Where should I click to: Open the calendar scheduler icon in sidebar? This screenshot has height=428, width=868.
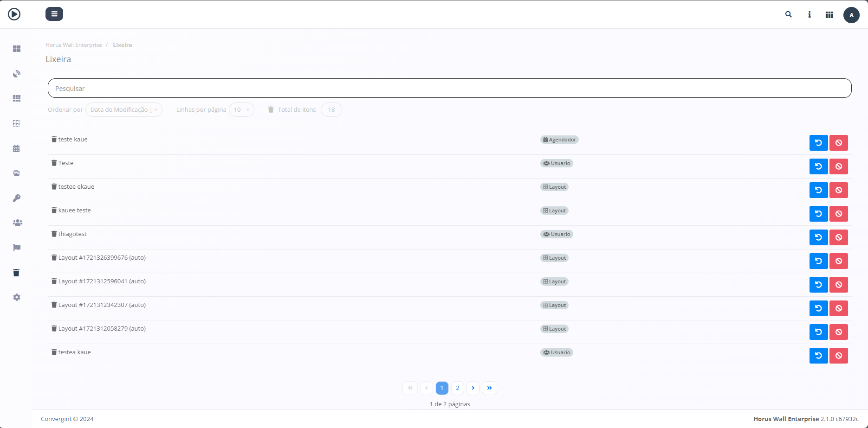[16, 148]
